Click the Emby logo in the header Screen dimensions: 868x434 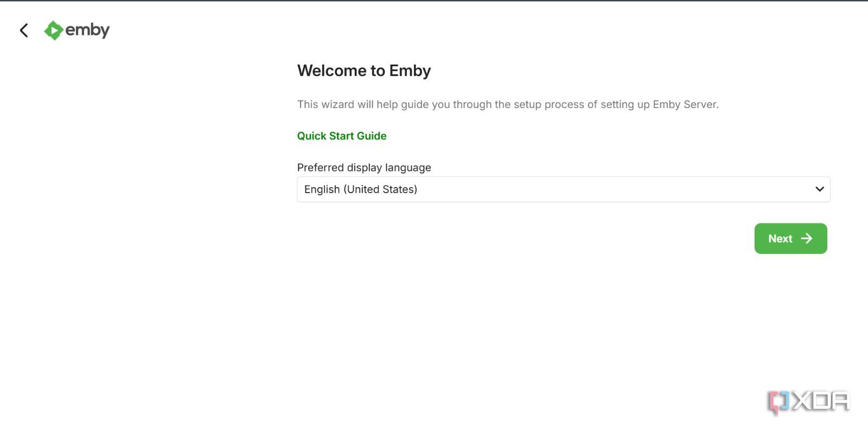pos(77,30)
